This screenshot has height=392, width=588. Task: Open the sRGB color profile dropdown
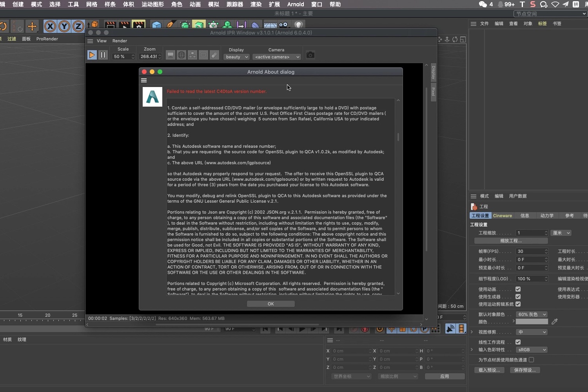(532, 350)
